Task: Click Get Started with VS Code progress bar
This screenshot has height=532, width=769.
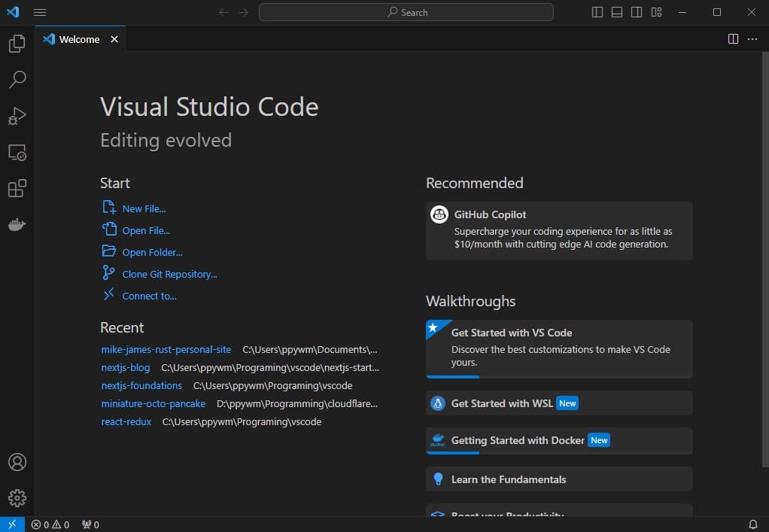Action: (559, 376)
